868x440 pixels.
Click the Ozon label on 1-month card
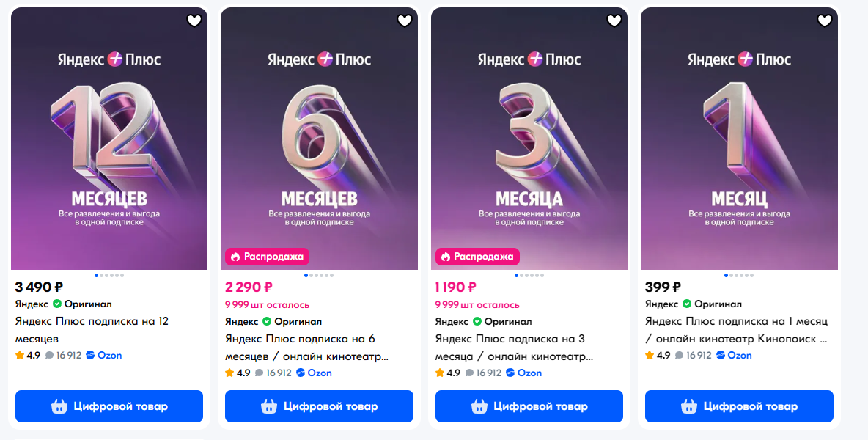point(734,356)
